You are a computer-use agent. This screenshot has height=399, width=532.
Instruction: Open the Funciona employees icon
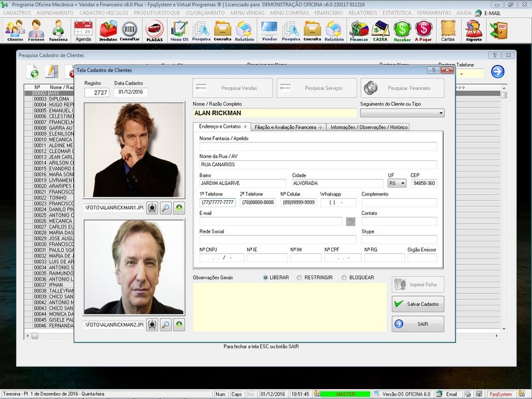coord(59,31)
